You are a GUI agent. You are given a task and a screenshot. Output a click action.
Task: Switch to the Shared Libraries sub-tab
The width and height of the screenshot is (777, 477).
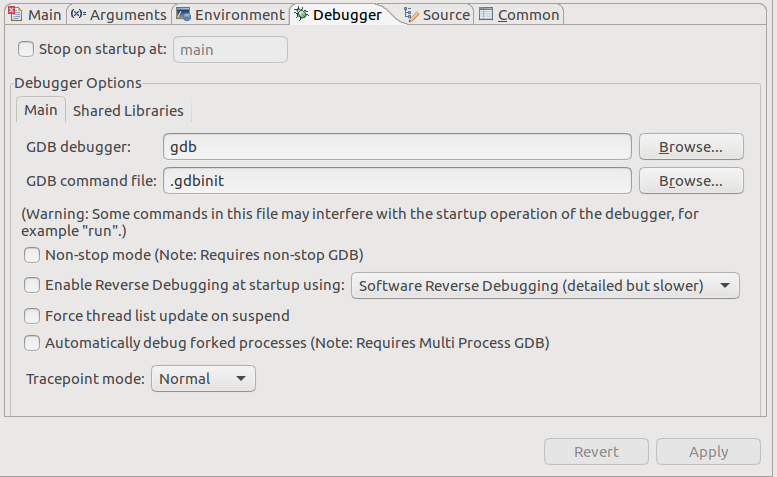[x=128, y=110]
